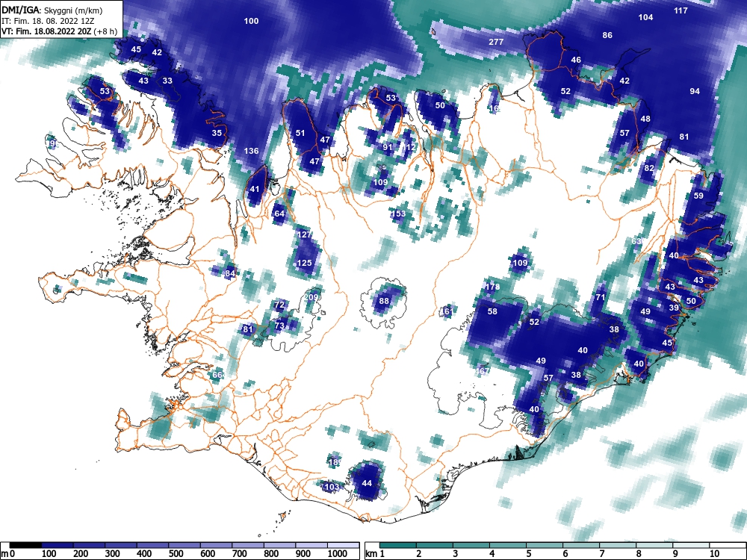
Task: Click the visibility value 127 in northwest Iceland
Action: 305,234
